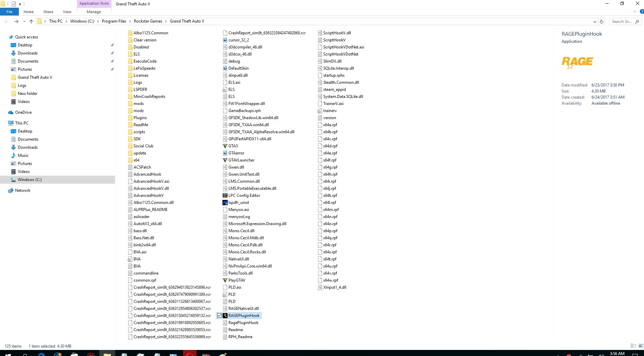644x356 pixels.
Task: Unpin Downloads from Quick access via pin icon
Action: pyautogui.click(x=112, y=53)
